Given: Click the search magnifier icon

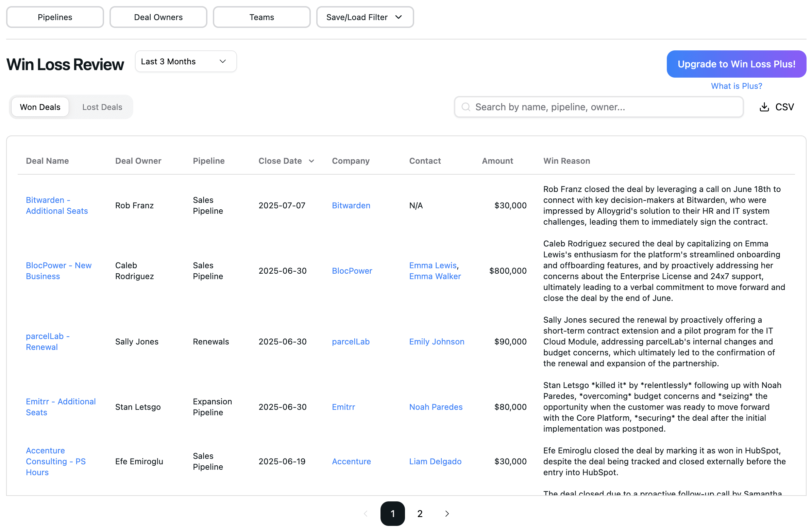Looking at the screenshot, I should (466, 107).
